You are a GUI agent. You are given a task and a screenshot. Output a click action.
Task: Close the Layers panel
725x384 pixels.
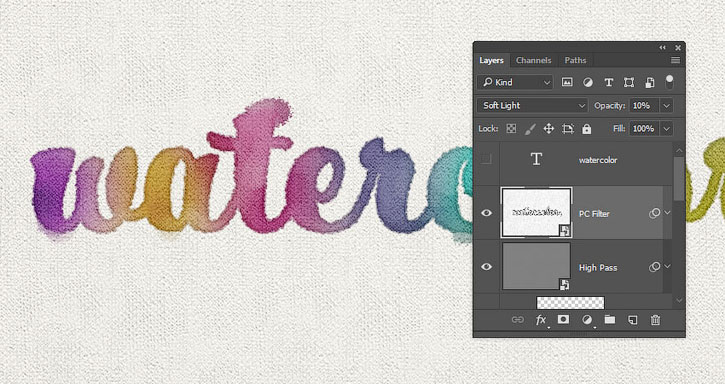[678, 47]
